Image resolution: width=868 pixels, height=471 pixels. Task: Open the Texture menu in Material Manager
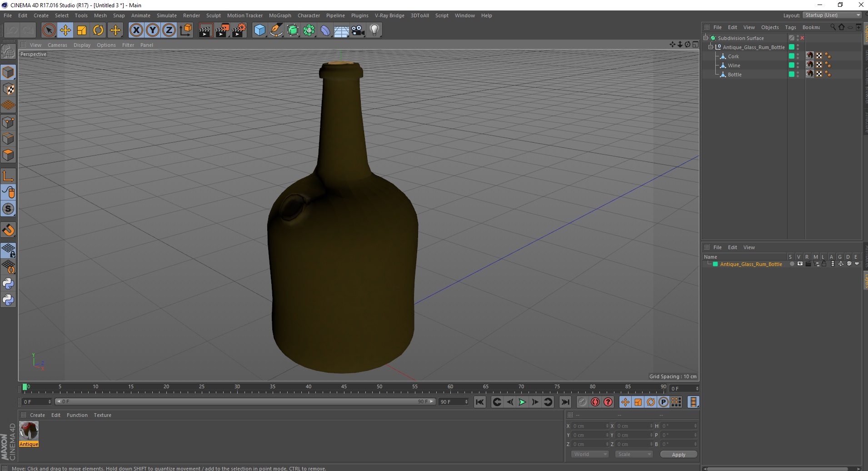click(103, 415)
